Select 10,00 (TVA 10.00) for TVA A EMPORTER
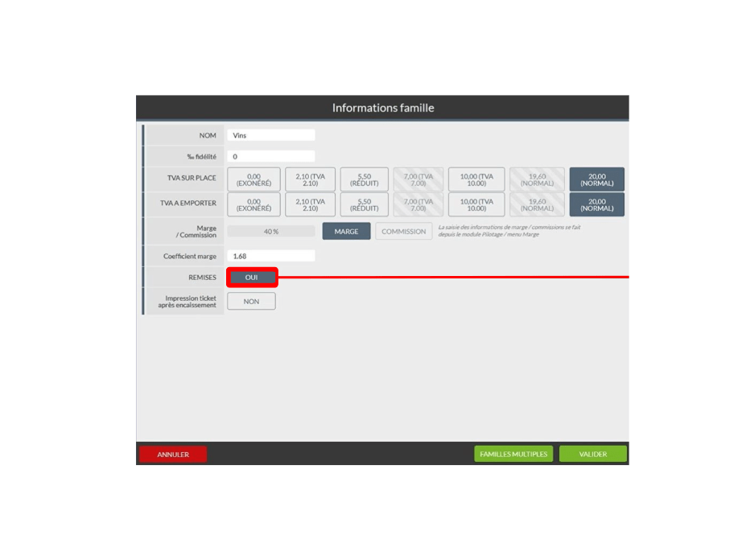742x560 pixels. pos(476,205)
